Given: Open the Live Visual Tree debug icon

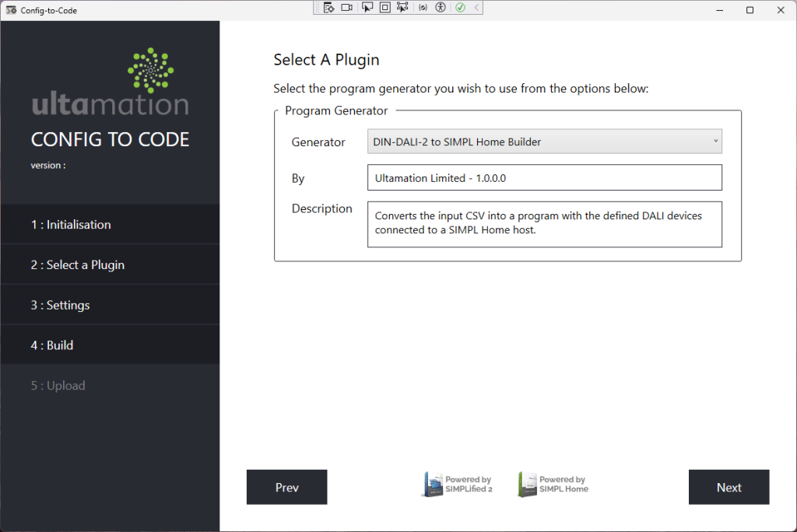Looking at the screenshot, I should (329, 8).
